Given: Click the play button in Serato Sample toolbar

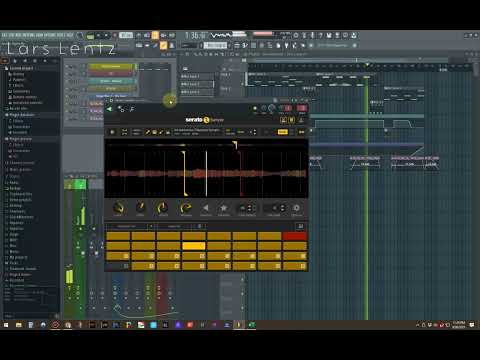Looking at the screenshot, I should pos(112,132).
